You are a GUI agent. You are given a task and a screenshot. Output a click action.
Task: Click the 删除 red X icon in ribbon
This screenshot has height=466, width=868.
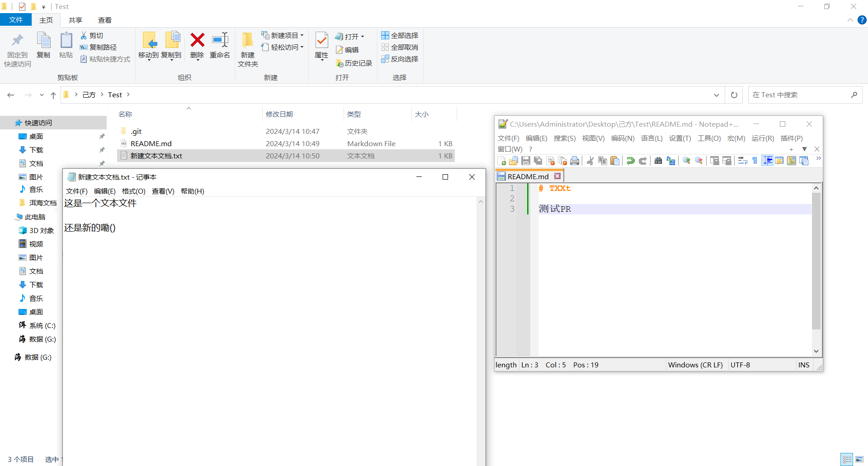pyautogui.click(x=197, y=40)
